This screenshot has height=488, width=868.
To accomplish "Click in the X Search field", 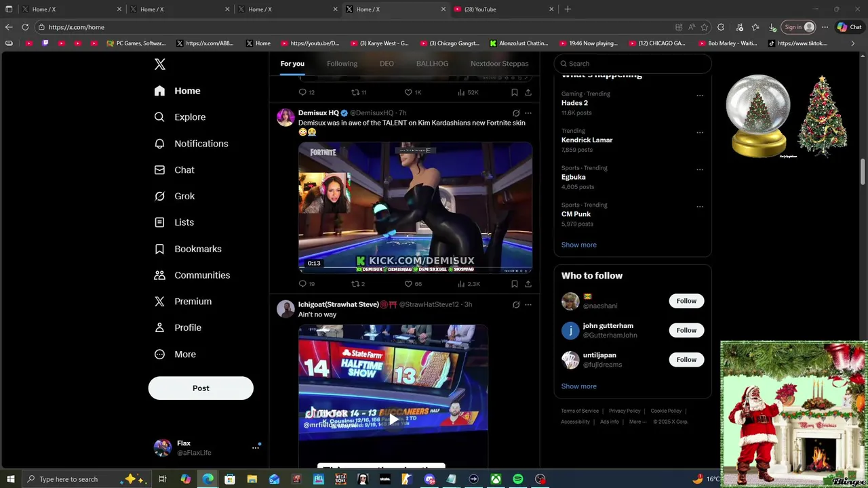I will coord(632,64).
